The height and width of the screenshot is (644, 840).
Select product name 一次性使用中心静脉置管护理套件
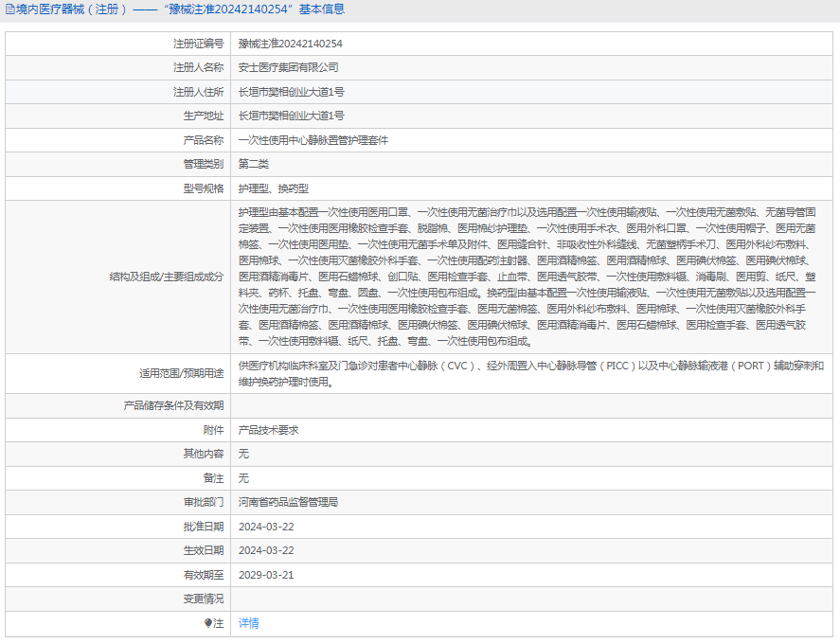tap(313, 140)
